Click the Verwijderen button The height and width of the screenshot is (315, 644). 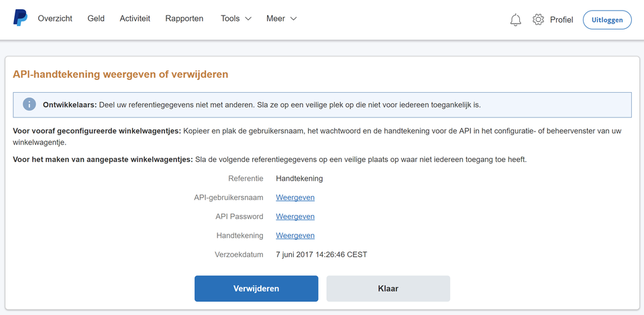pyautogui.click(x=256, y=289)
